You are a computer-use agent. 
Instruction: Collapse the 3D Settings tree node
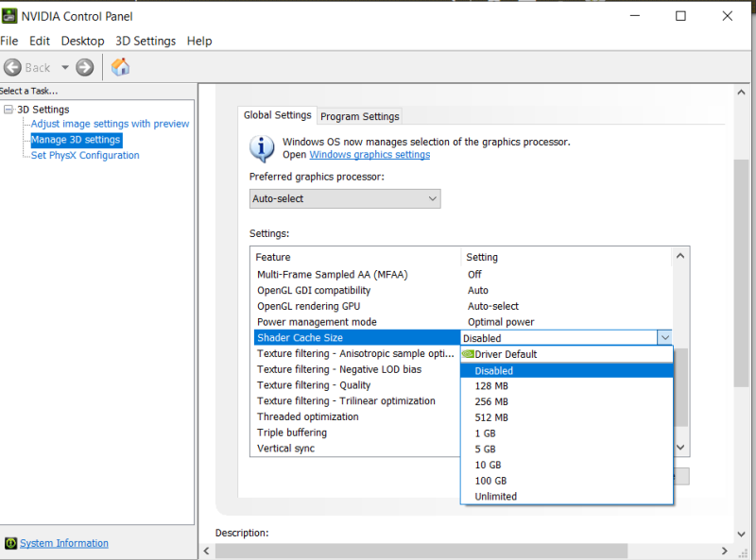(9, 110)
